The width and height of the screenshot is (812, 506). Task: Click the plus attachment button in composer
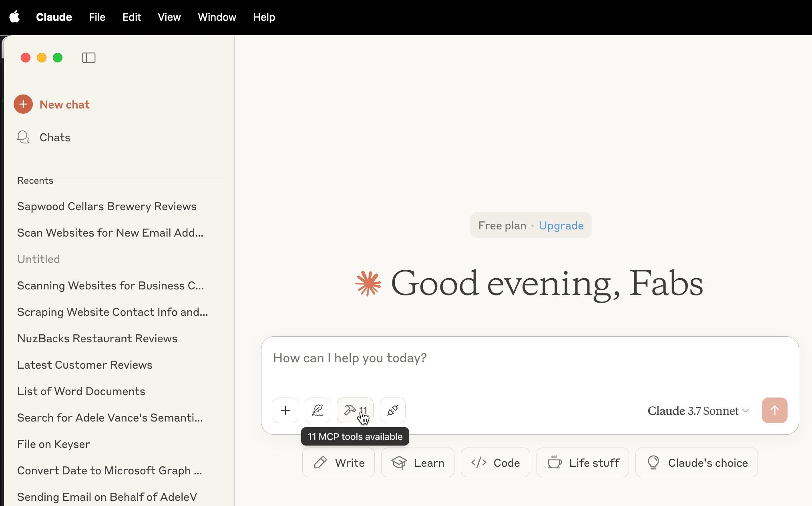point(285,410)
